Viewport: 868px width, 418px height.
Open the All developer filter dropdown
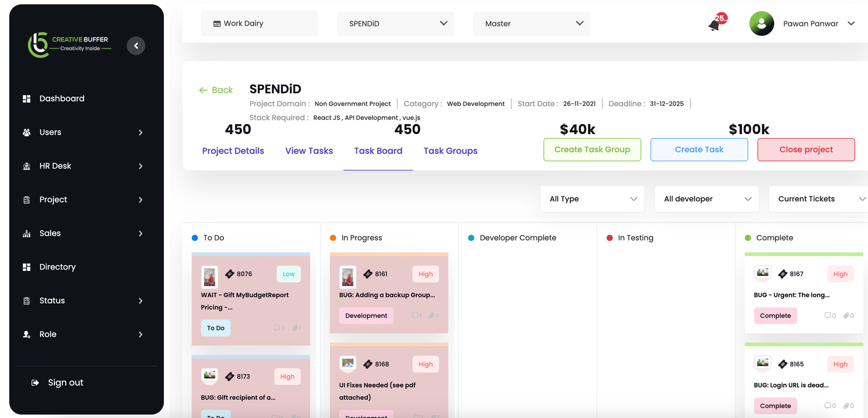coord(706,199)
